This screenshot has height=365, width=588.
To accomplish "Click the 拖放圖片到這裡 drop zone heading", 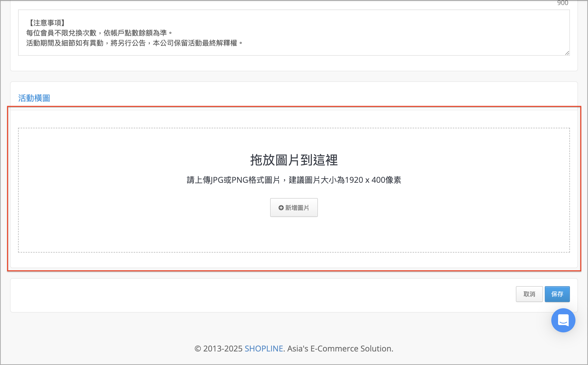I will click(294, 160).
